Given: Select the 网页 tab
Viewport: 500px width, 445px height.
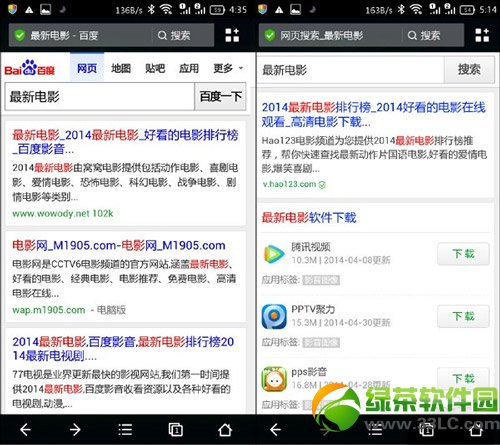Looking at the screenshot, I should (x=87, y=68).
